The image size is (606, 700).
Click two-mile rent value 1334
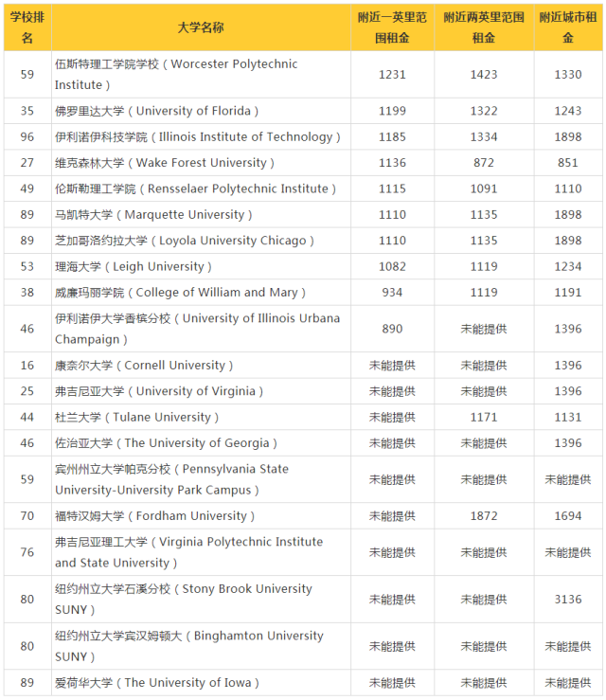click(484, 136)
